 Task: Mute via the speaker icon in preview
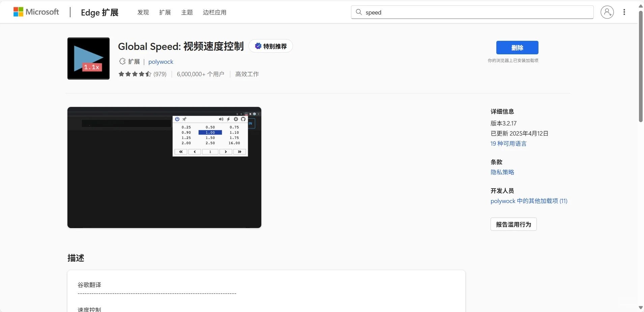coord(221,119)
